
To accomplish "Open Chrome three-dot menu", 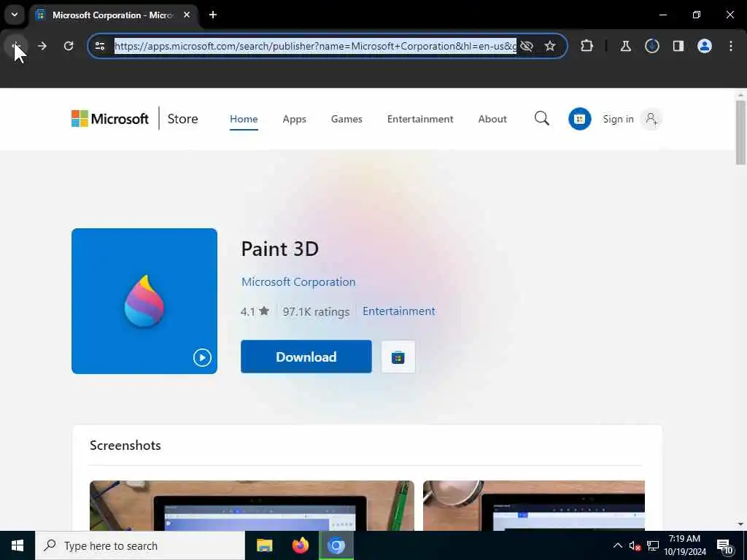I will pyautogui.click(x=731, y=46).
